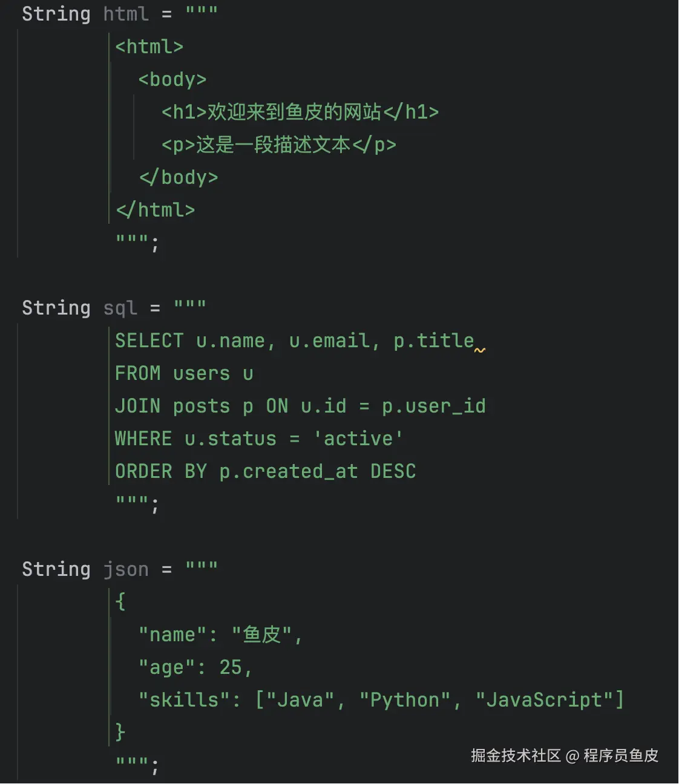The height and width of the screenshot is (784, 679).
Task: Click DESC in the ORDER BY line
Action: (393, 471)
